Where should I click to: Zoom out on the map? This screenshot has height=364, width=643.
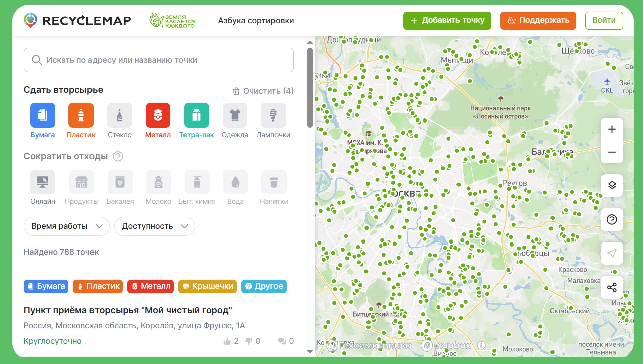[612, 152]
